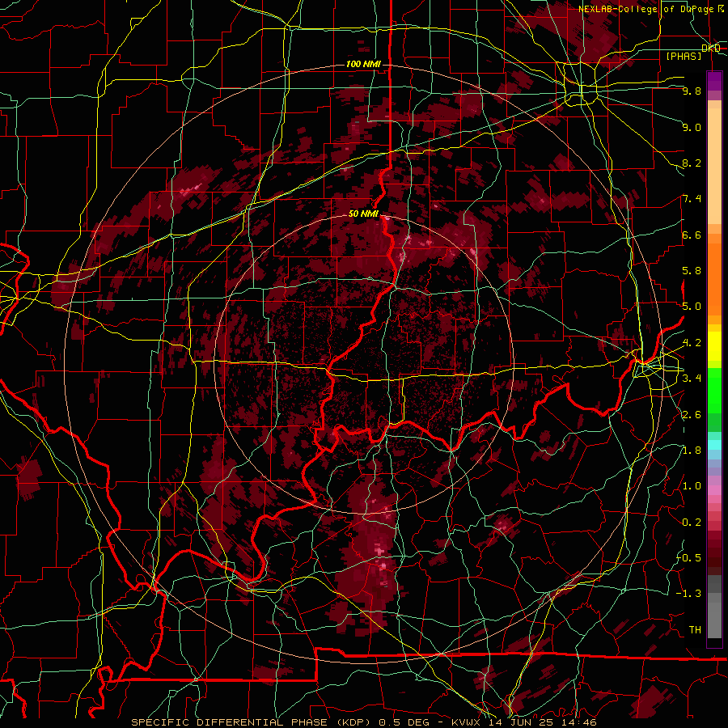This screenshot has height=728, width=728.
Task: Click the 5.0 value on color scale
Action: point(692,307)
